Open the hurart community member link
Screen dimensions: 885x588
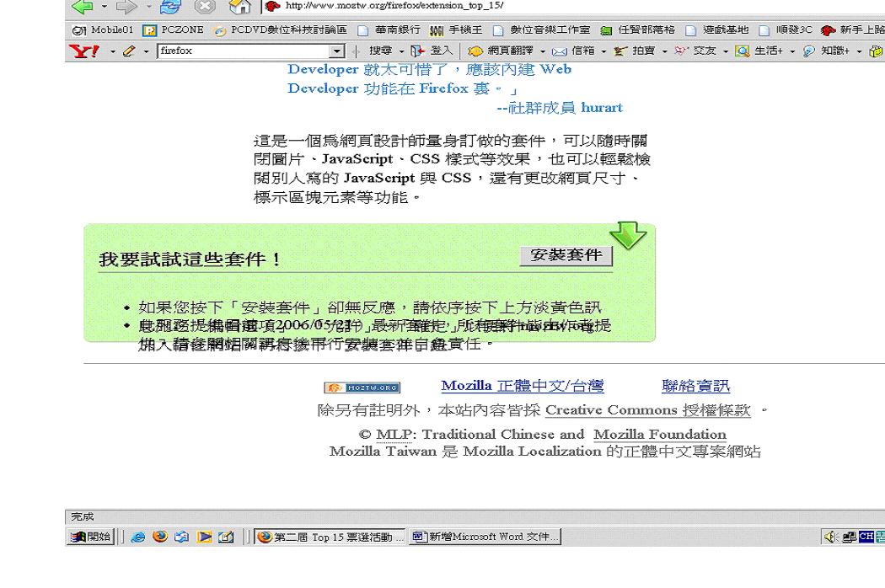pos(602,107)
